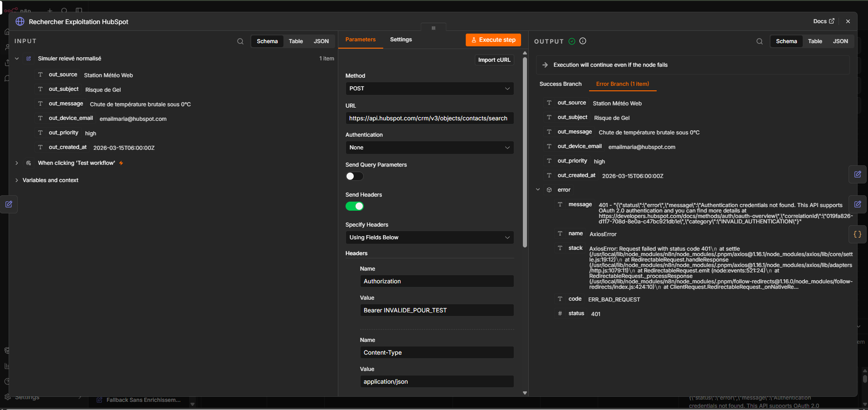Click the green output success check icon
This screenshot has width=868, height=410.
[572, 41]
